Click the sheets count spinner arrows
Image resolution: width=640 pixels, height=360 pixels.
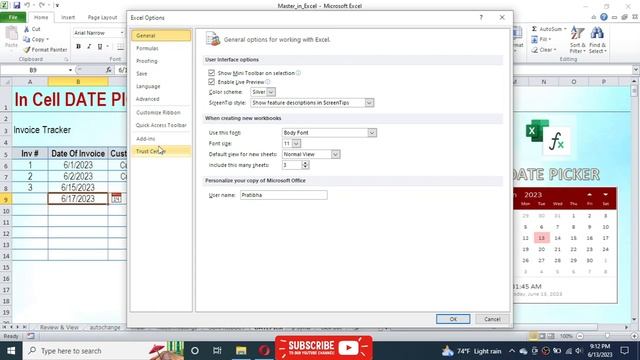tap(305, 165)
